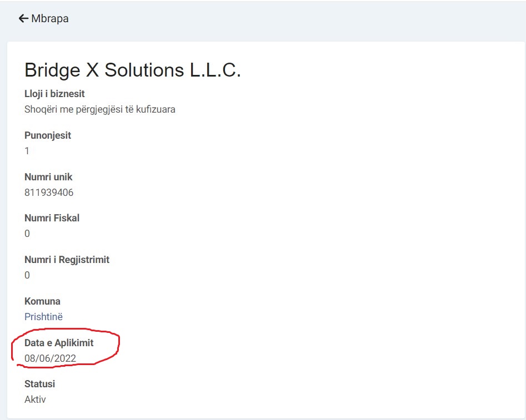Click the Statusi label
Screen dimensions: 526x420
39,384
